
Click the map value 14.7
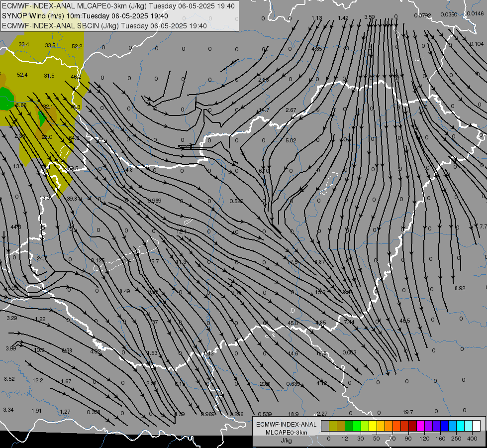[x=264, y=110]
